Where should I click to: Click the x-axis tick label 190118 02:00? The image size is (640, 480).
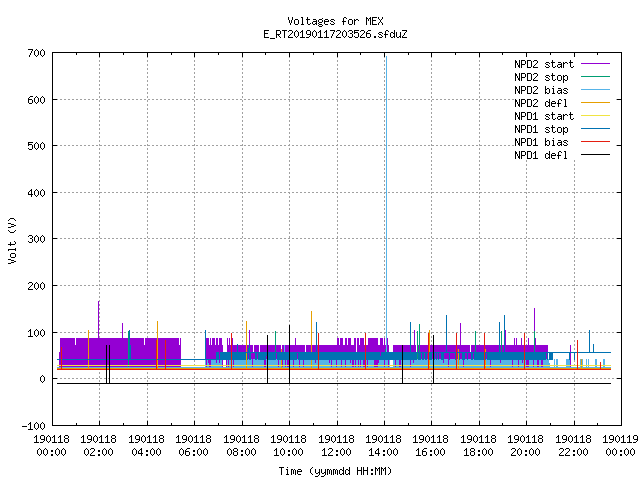98,446
